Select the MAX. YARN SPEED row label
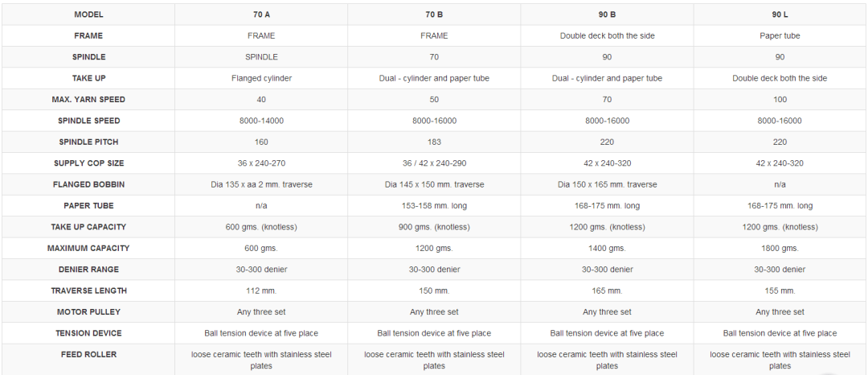868x375 pixels. tap(88, 100)
